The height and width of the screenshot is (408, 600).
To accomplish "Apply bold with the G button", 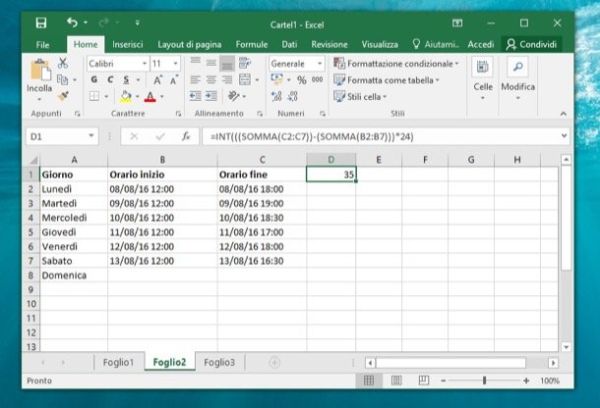I will click(94, 80).
